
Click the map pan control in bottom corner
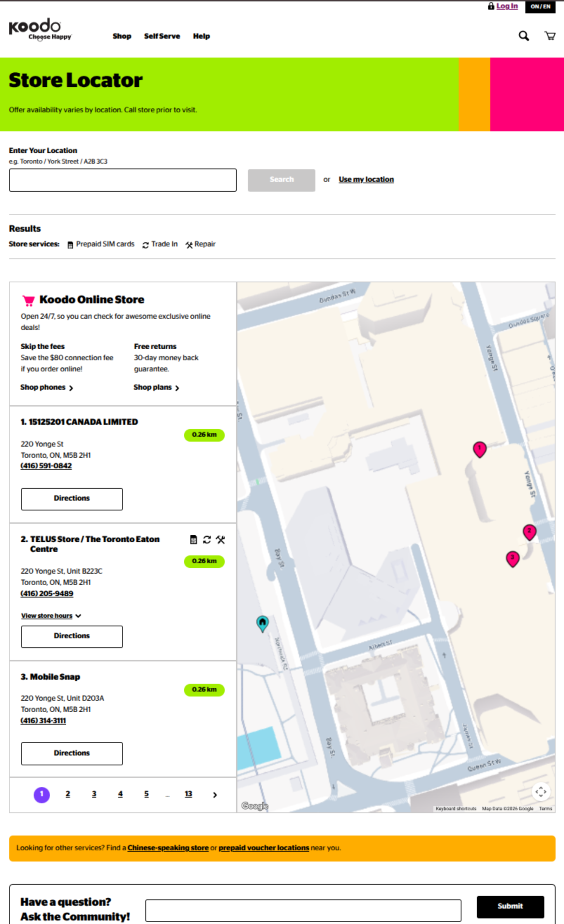(541, 792)
